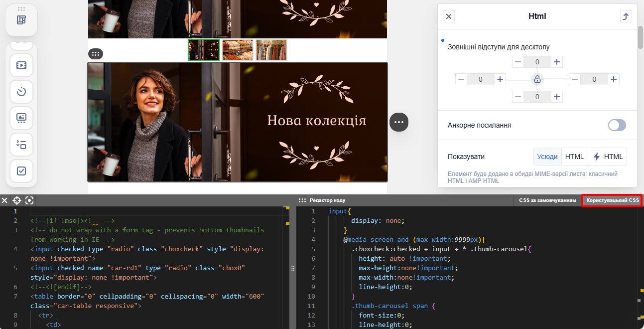
Task: Click the Нова колекція banner image
Action: 238,122
